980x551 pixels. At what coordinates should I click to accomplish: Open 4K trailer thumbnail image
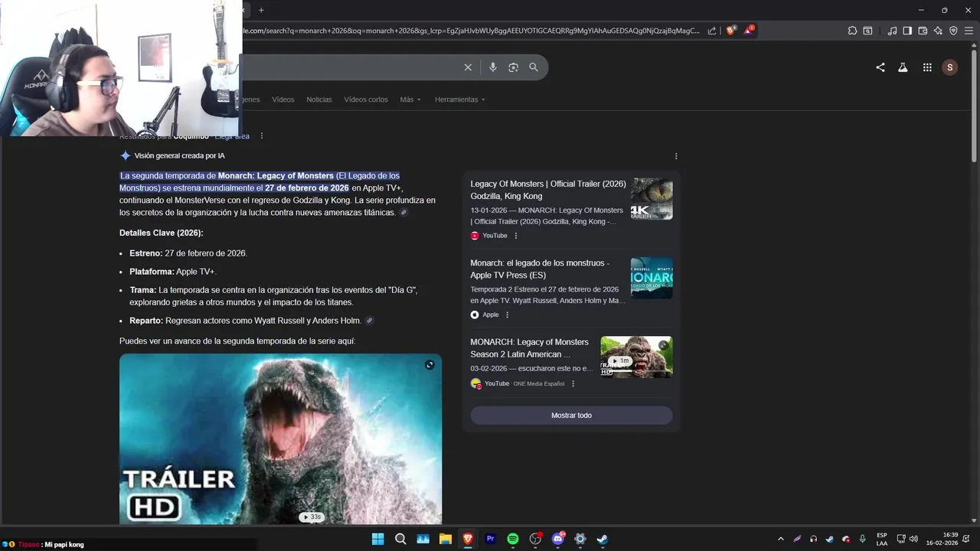(x=652, y=199)
